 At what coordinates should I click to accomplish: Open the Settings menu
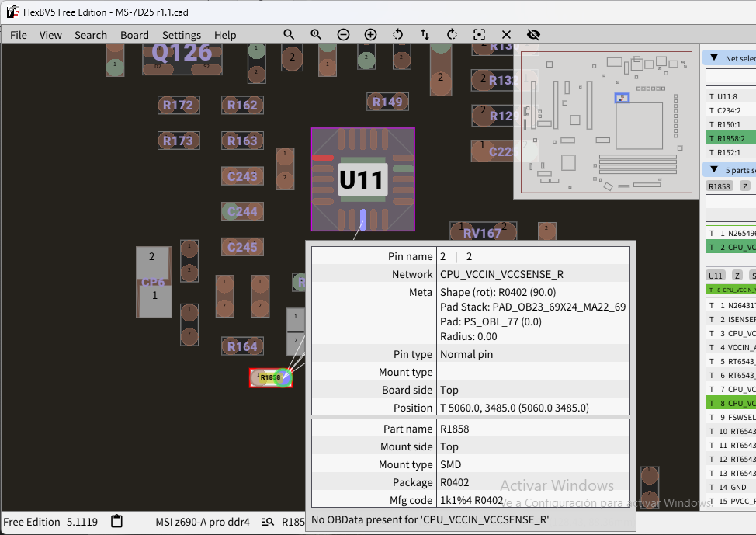182,35
